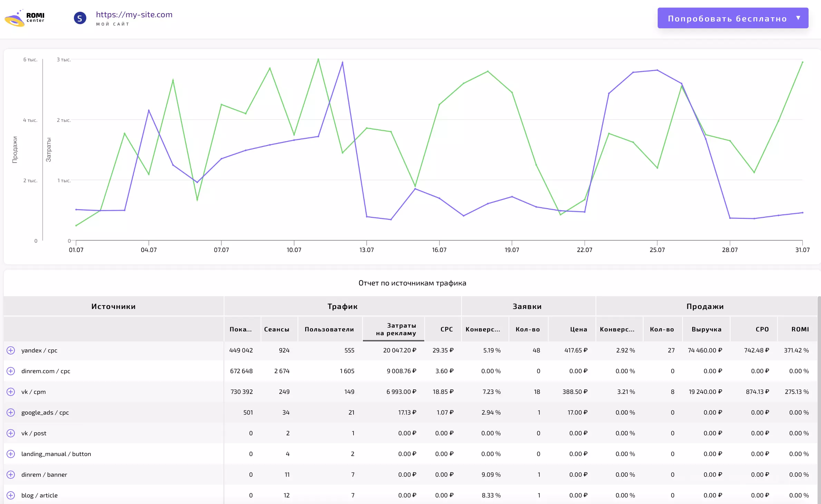Expand google_ads / cpc with plus icon
Screen dimensions: 821x504
(x=11, y=413)
